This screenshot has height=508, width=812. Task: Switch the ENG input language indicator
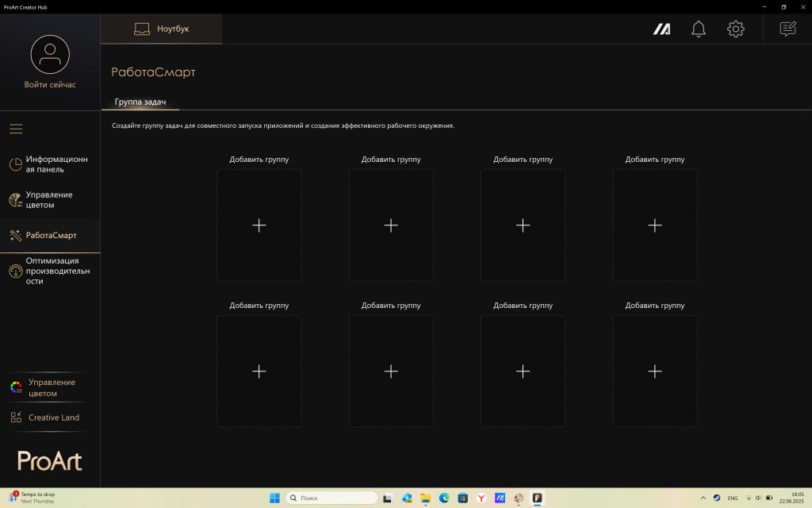pyautogui.click(x=732, y=498)
